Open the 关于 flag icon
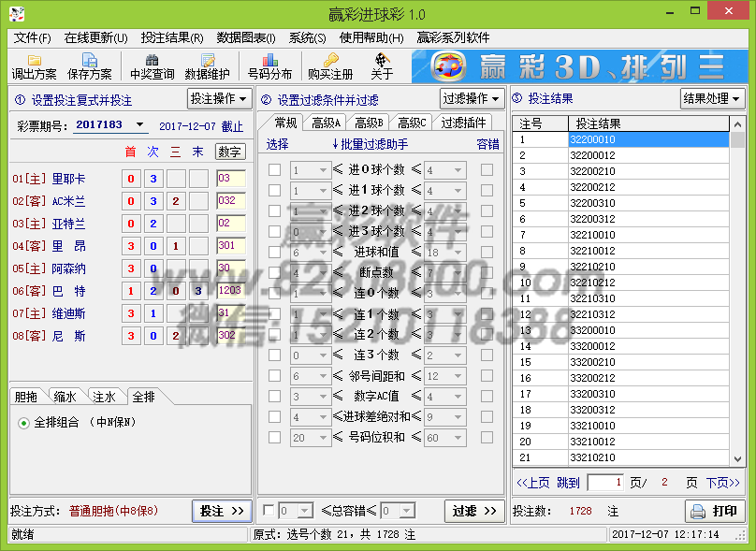 [382, 66]
